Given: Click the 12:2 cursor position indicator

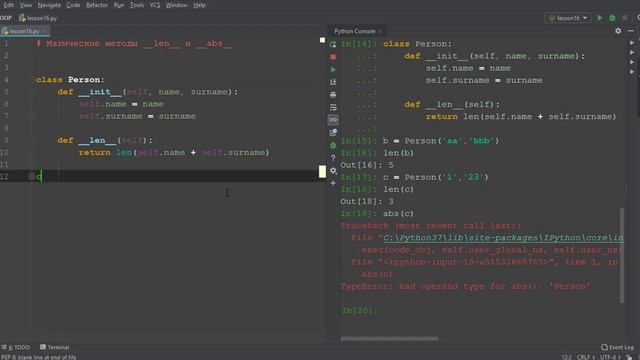Looking at the screenshot, I should point(566,357).
